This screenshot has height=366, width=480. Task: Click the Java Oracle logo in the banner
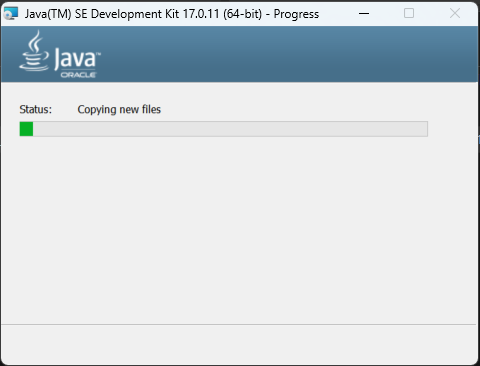point(60,54)
